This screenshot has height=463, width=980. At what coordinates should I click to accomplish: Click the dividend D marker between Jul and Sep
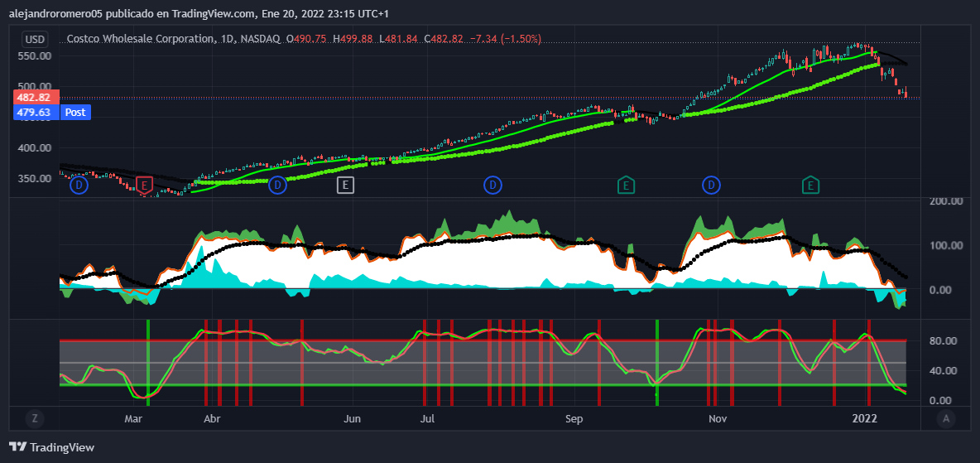coord(492,185)
